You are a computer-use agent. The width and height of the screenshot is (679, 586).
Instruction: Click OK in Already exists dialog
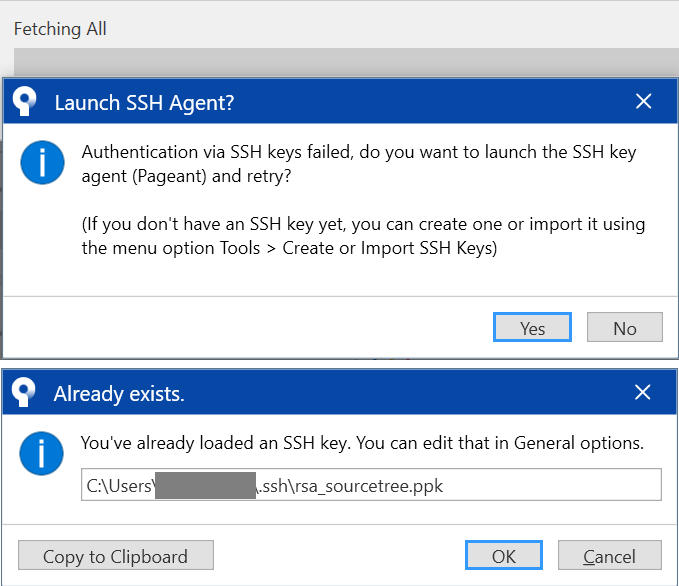(x=504, y=555)
